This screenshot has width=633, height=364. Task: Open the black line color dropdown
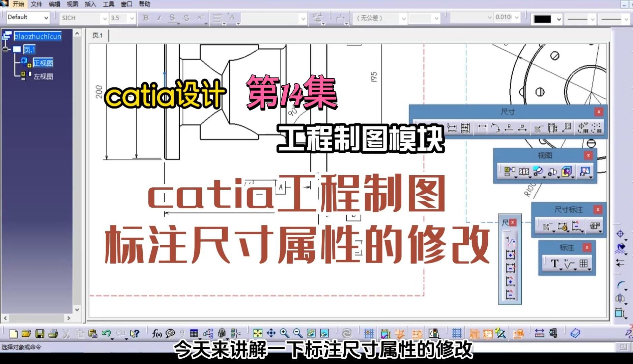559,19
